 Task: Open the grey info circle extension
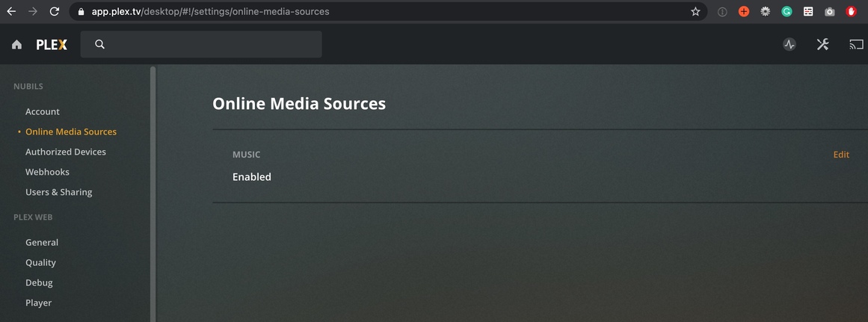[x=722, y=12]
